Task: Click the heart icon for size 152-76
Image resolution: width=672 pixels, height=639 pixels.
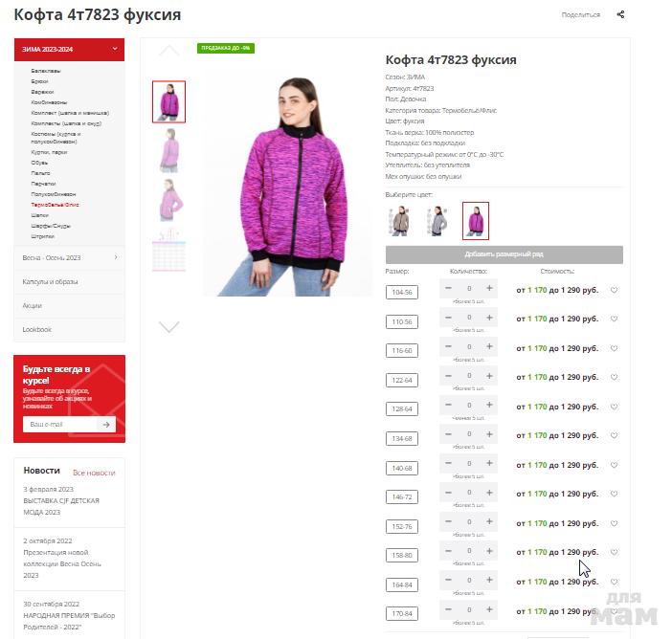Action: (614, 523)
